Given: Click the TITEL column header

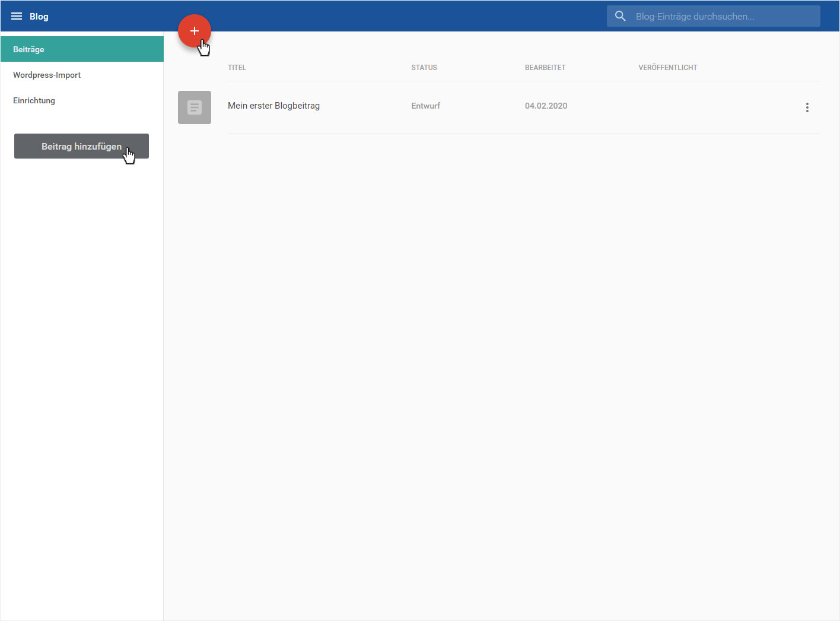Looking at the screenshot, I should point(237,68).
